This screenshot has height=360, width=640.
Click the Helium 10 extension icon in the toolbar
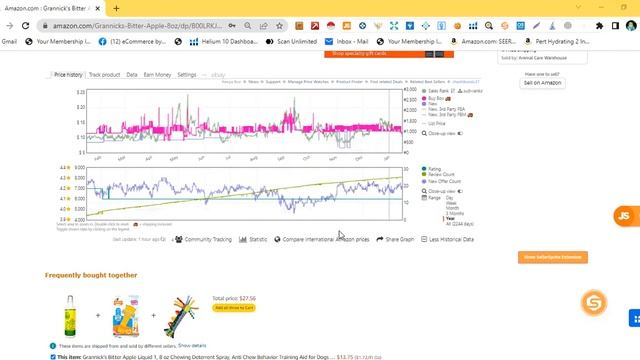(473, 26)
